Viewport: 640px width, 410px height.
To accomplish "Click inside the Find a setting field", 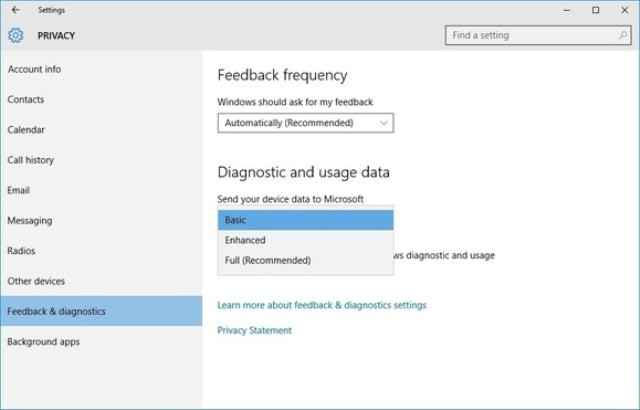I will click(x=528, y=35).
